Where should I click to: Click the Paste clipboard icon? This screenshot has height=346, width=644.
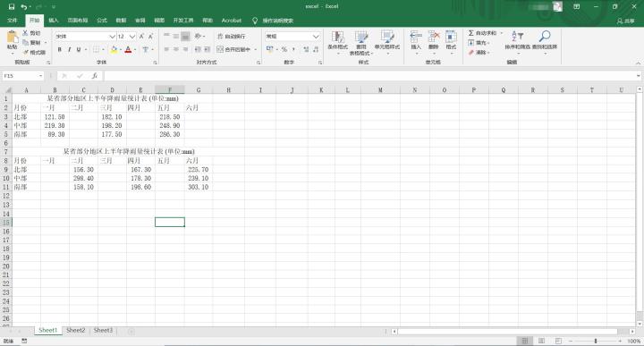coord(13,37)
